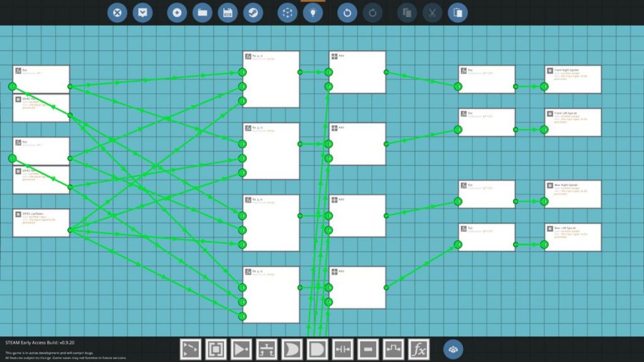This screenshot has width=644, height=362.
Task: Open the load circuit folder
Action: (x=202, y=12)
